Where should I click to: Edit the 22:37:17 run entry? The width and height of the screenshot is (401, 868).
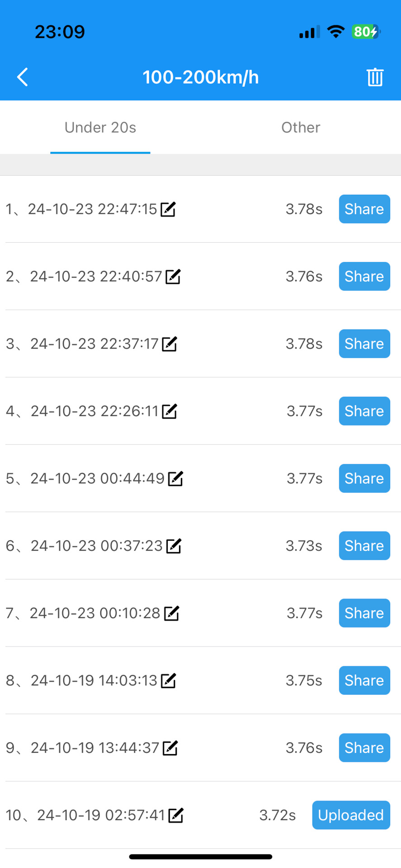pos(170,344)
